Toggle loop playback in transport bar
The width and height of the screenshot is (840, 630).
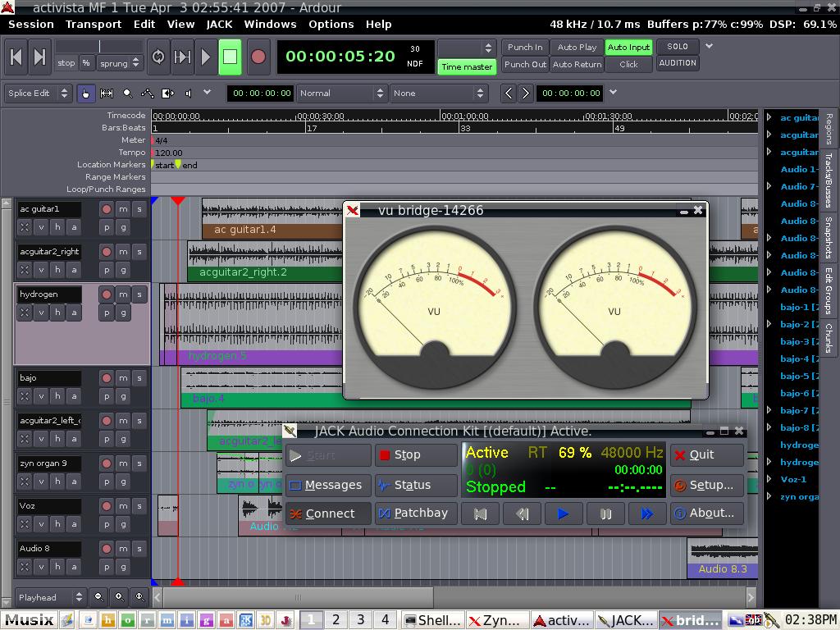(x=158, y=57)
